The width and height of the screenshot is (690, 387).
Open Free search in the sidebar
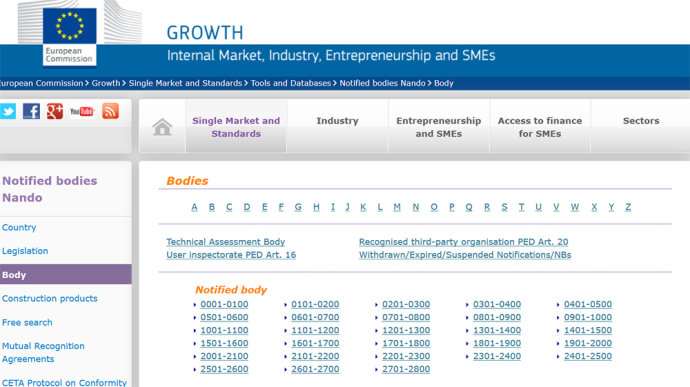coord(27,322)
